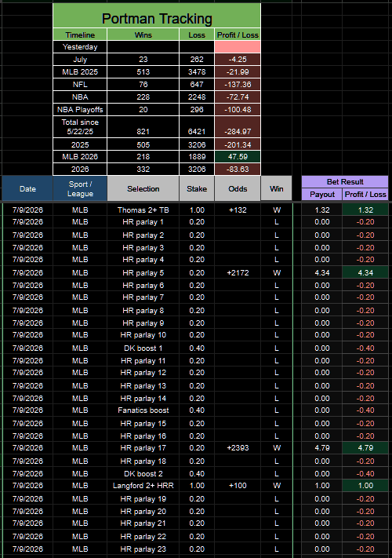Select the HR parlay 3 cell
Viewport: 392px width, 558px height.
coord(143,247)
